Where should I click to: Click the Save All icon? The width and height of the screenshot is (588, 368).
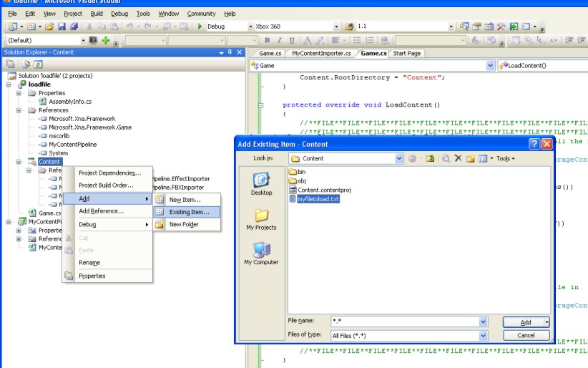click(x=74, y=26)
